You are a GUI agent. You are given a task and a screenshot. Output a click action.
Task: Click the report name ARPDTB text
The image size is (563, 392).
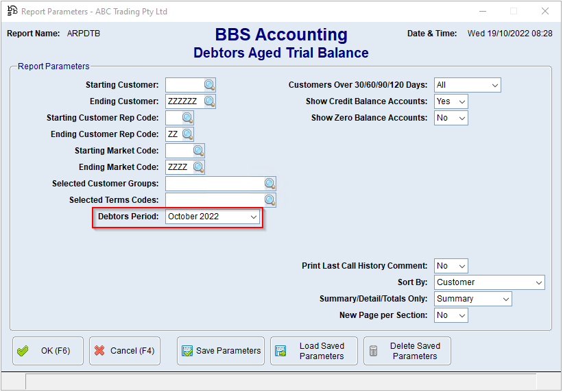[84, 34]
